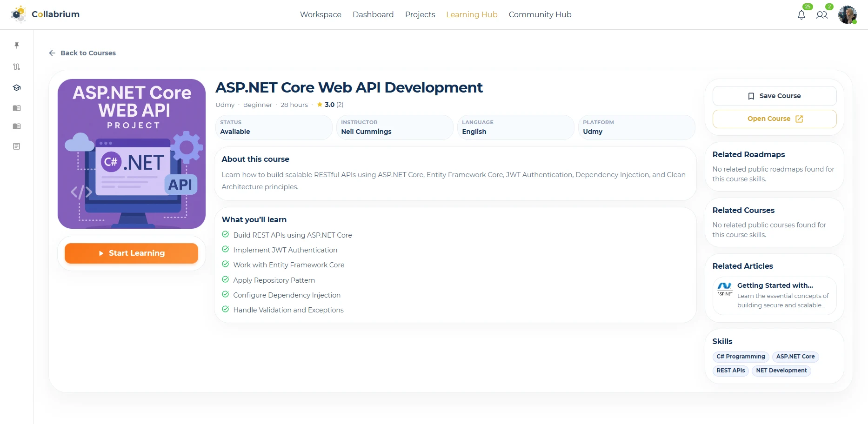Viewport: 868px width, 424px height.
Task: Open the user profile avatar
Action: click(x=848, y=15)
